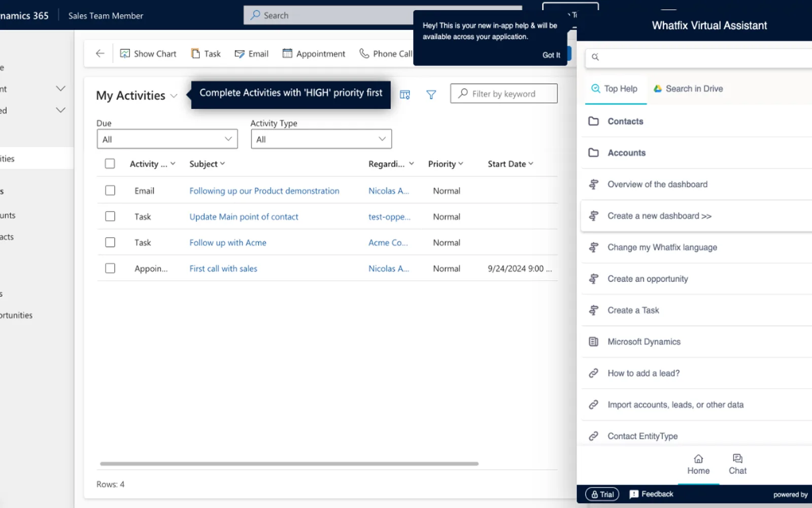Screen dimensions: 812x508
Task: Check the First call with sales row
Action: pyautogui.click(x=110, y=268)
